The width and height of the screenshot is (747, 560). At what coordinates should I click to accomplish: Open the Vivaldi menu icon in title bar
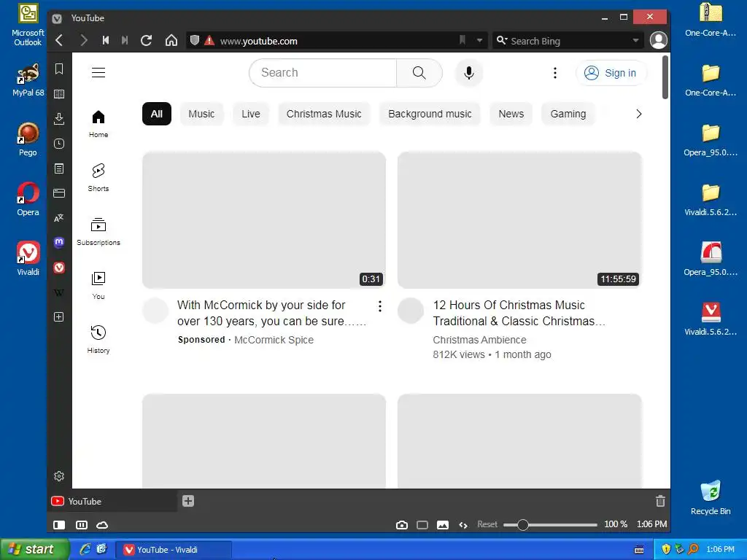pyautogui.click(x=57, y=18)
